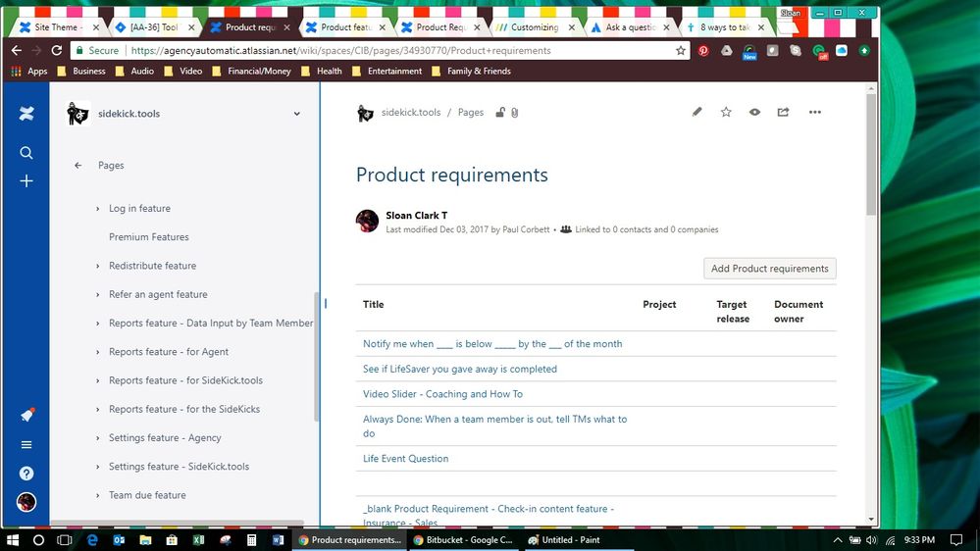Open user profile avatar in sidebar
This screenshot has width=980, height=551.
tap(26, 502)
